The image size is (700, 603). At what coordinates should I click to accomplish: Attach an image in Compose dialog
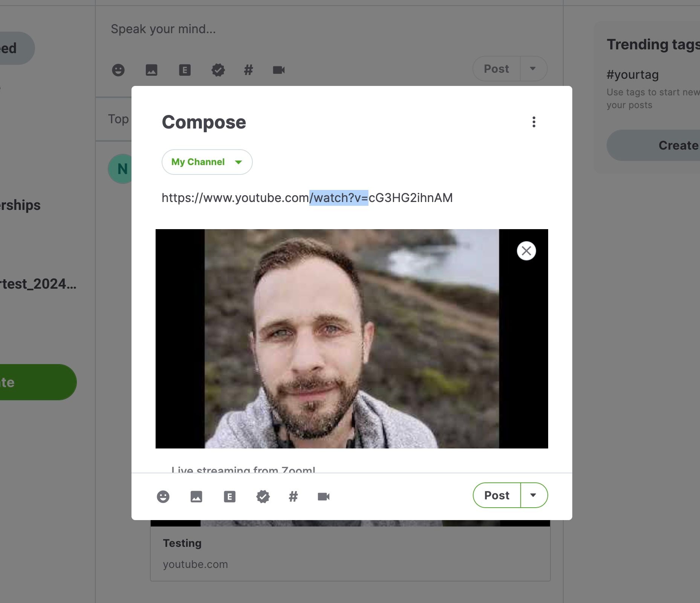click(x=196, y=496)
